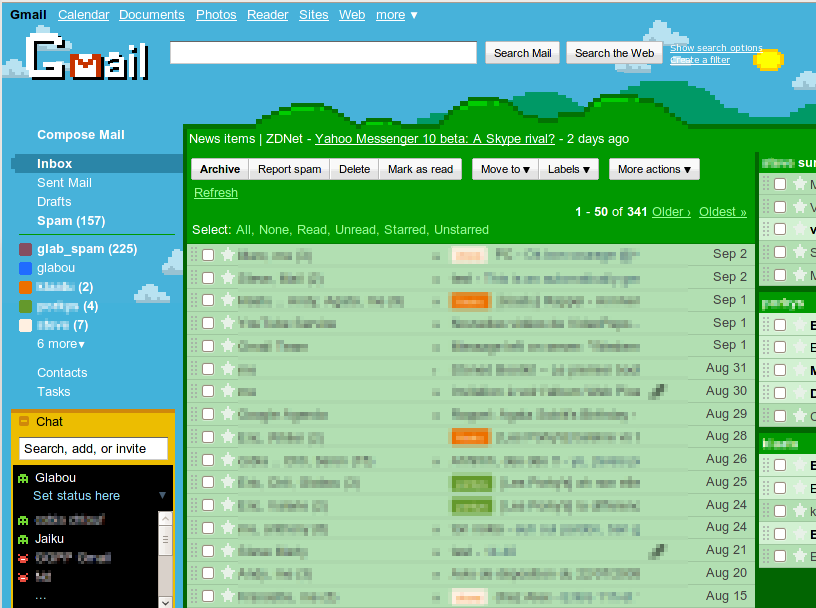
Task: Open Sites from the top navigation
Action: [x=313, y=15]
